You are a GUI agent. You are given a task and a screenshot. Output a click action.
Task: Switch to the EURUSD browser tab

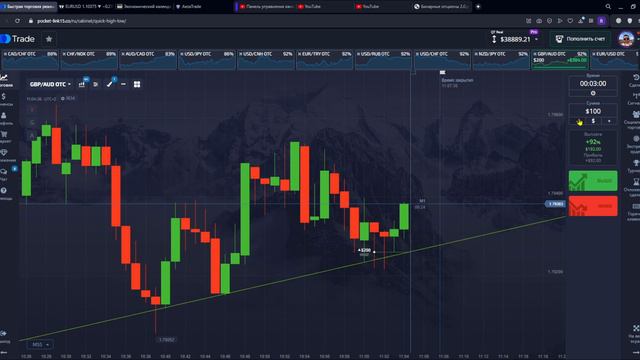click(85, 7)
